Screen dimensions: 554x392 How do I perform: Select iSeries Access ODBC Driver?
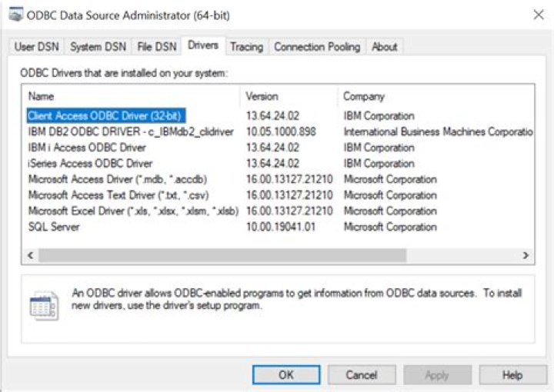pos(90,164)
